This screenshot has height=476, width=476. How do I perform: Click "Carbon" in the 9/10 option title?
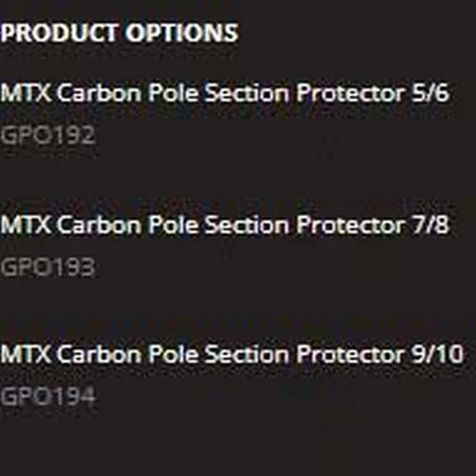tap(99, 355)
